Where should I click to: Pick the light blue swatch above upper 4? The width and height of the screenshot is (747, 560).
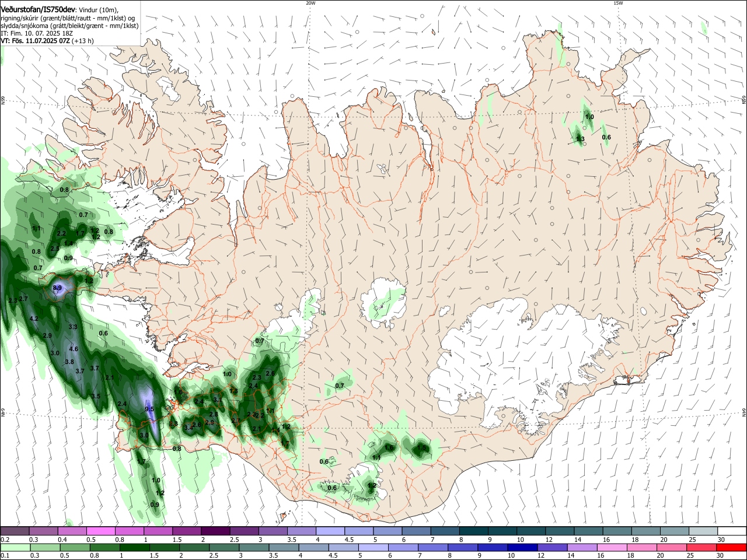(330, 531)
